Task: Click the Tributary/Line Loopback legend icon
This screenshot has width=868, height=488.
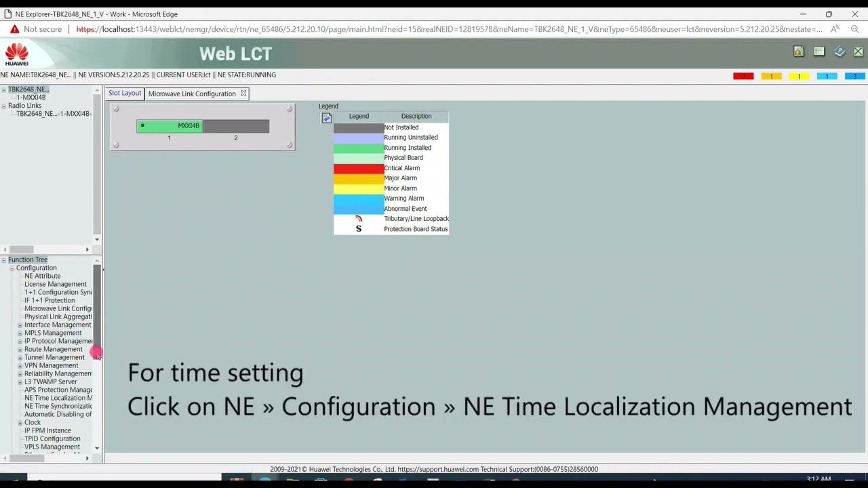Action: [359, 218]
